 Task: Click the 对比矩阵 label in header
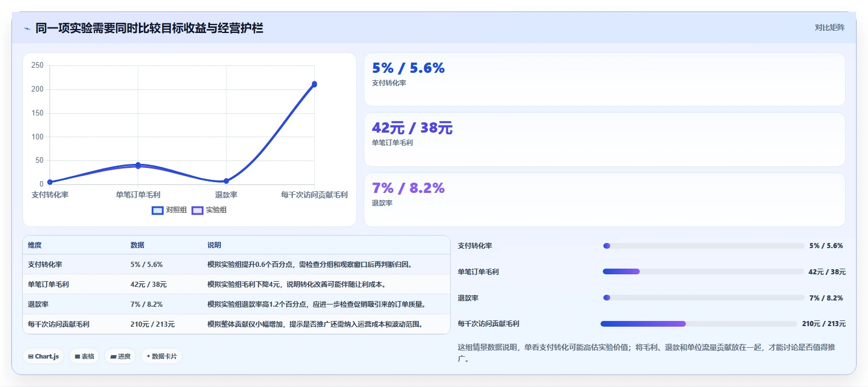point(830,27)
